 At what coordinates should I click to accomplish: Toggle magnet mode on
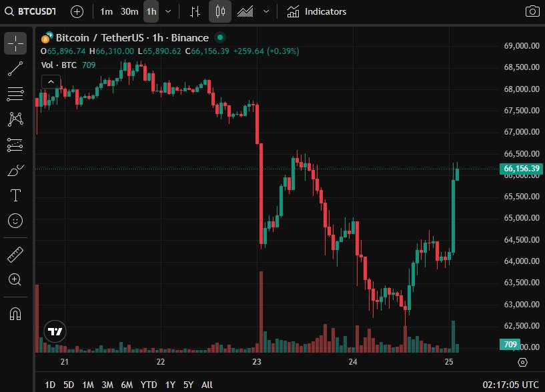(x=15, y=314)
